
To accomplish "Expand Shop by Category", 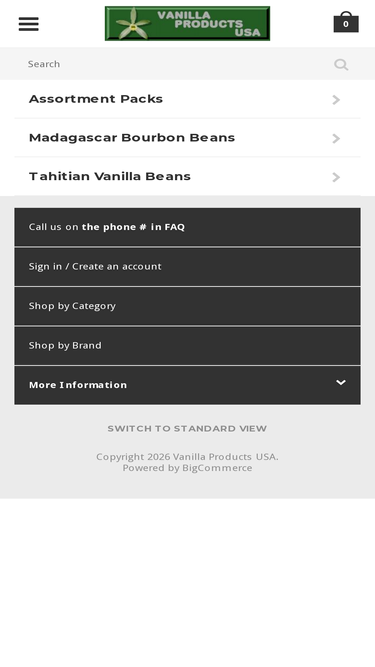I will 188,306.
